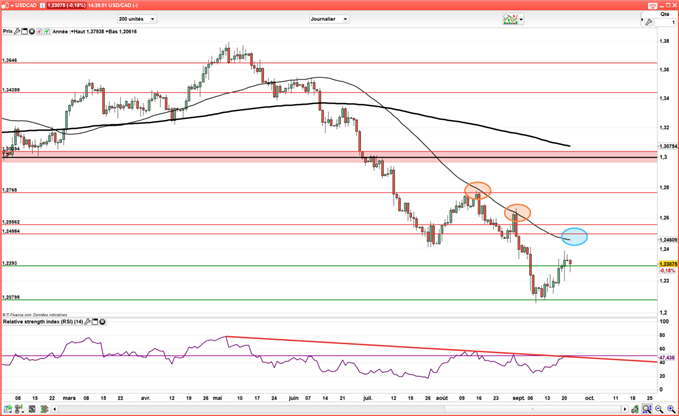Viewport: 679px width, 416px height.
Task: Click the 1,24984 level label
Action: (x=11, y=231)
